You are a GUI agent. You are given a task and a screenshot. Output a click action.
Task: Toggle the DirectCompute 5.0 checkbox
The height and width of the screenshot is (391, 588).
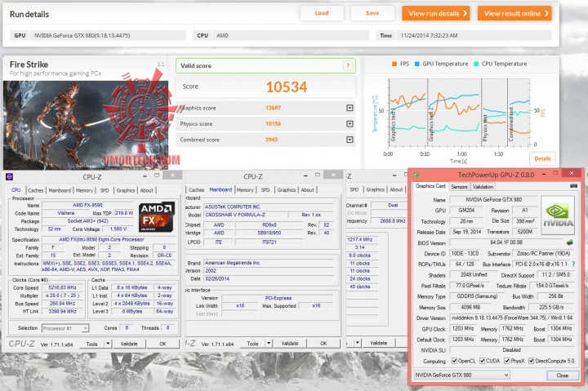click(x=531, y=361)
